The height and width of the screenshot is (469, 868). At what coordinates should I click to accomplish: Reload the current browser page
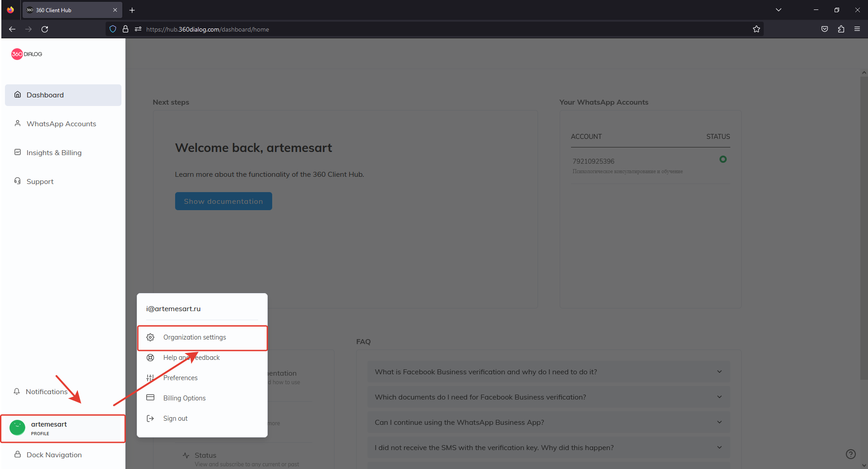point(45,29)
